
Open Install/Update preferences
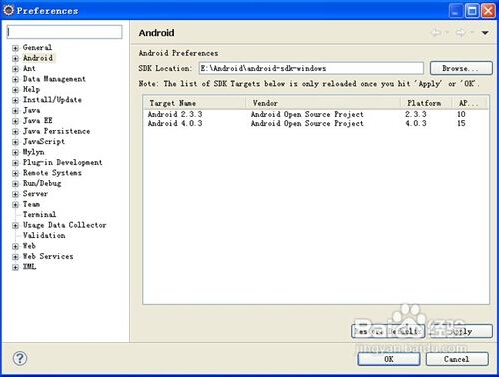click(52, 100)
